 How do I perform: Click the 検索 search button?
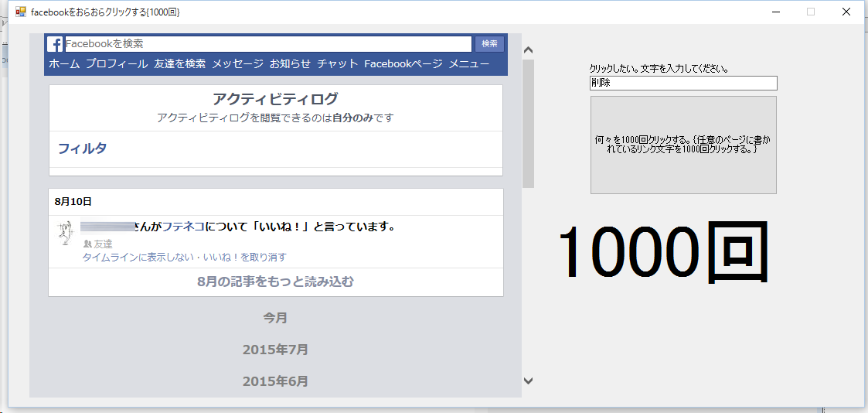click(x=489, y=44)
